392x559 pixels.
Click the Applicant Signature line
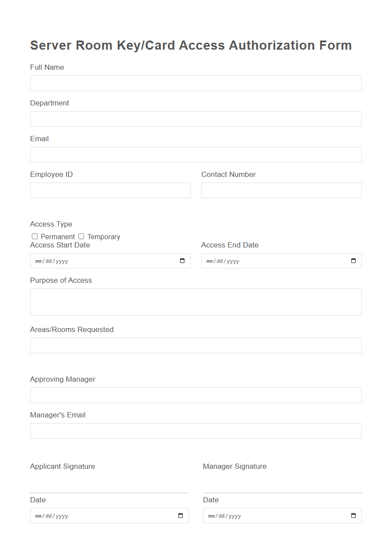coord(109,490)
